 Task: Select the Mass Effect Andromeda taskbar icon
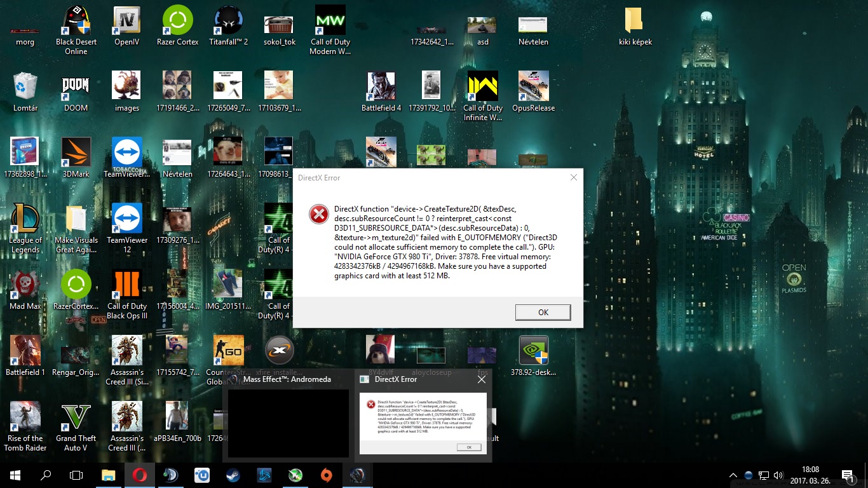356,475
